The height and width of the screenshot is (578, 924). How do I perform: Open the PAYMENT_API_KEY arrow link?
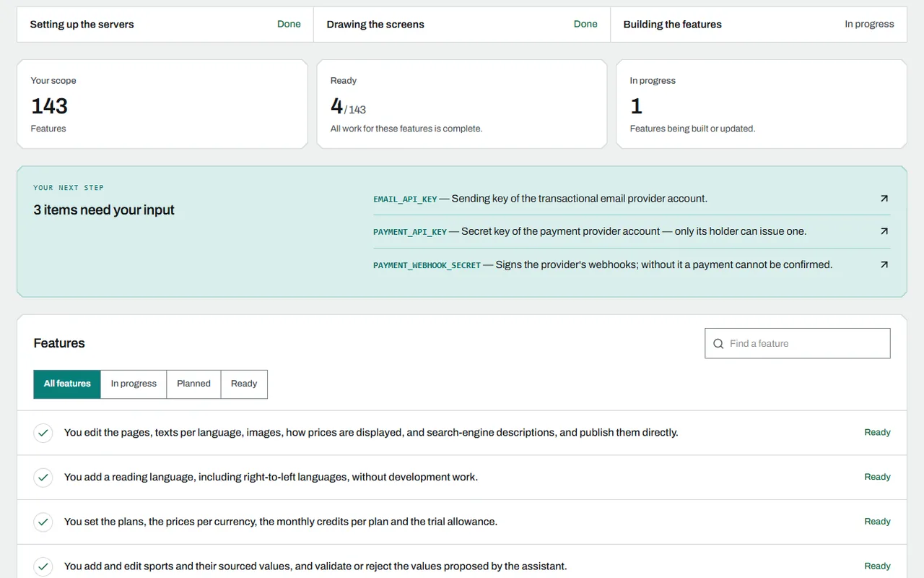(884, 231)
